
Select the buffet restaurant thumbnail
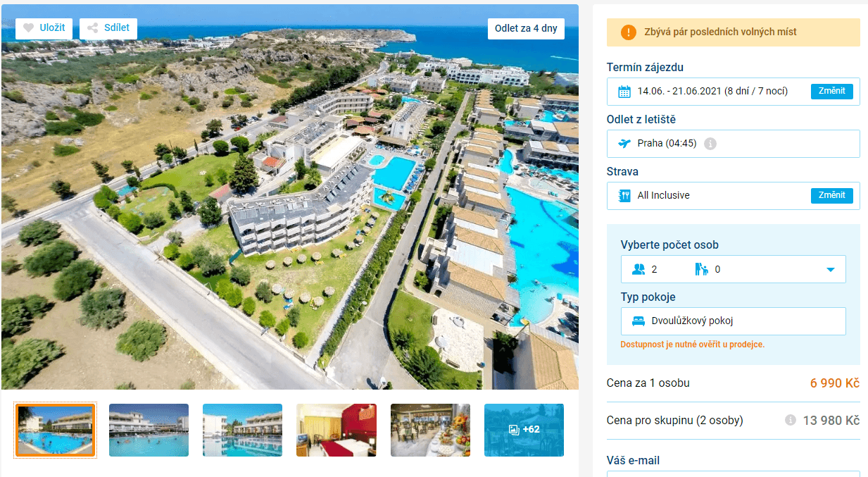pos(430,430)
